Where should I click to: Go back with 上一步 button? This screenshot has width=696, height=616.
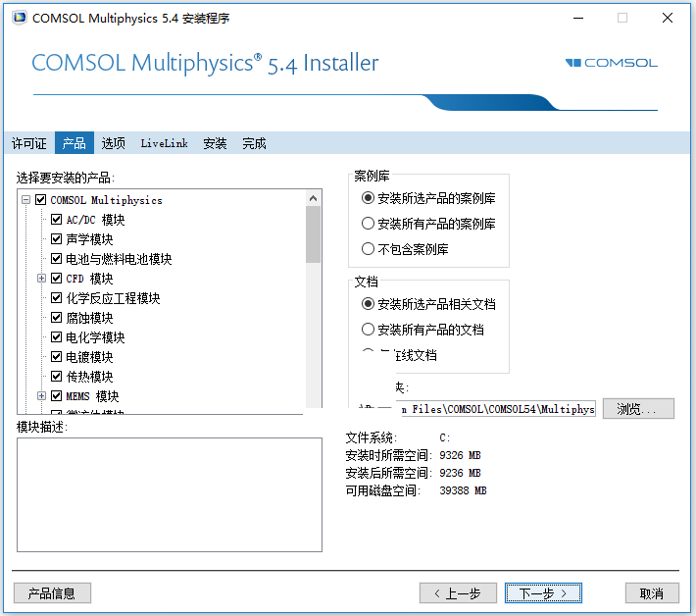pos(458,592)
